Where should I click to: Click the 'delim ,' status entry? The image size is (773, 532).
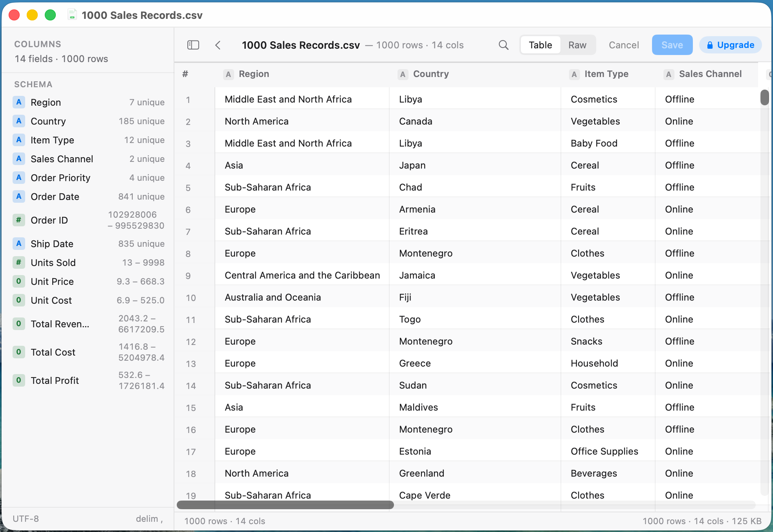[149, 519]
